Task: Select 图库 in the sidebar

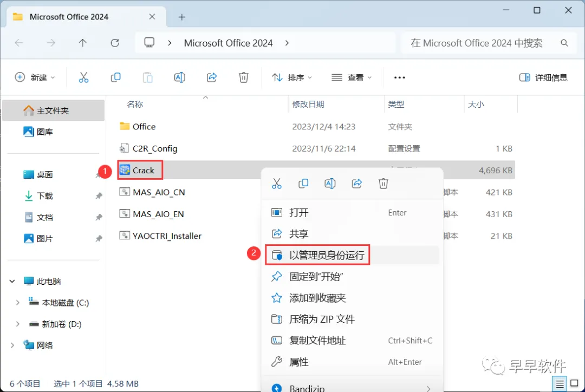Action: [53, 132]
